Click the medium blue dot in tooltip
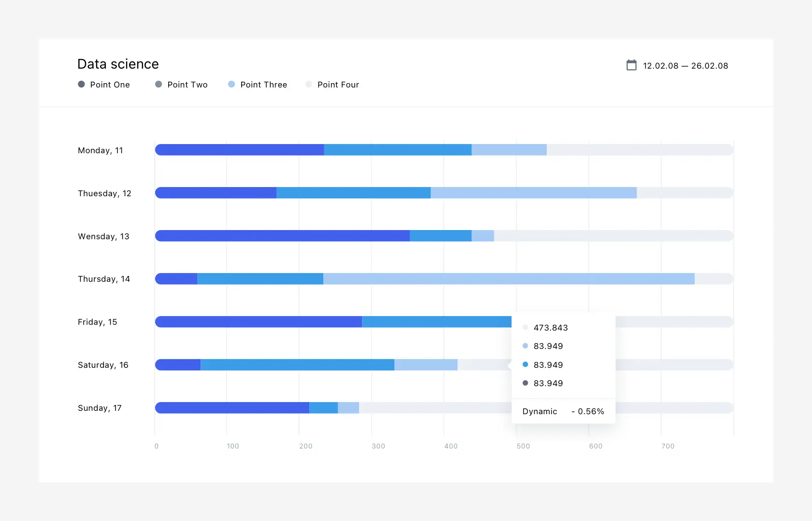 point(525,365)
